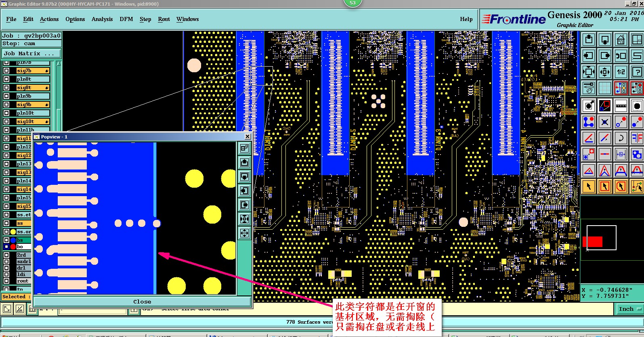
Task: Toggle checkbox for layer sig10t
Action: (6, 121)
